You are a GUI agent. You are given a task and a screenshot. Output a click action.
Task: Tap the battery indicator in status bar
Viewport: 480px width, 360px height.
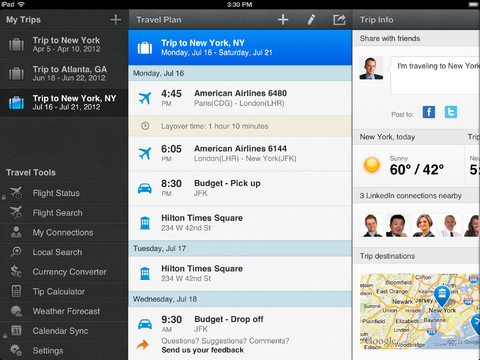[473, 4]
